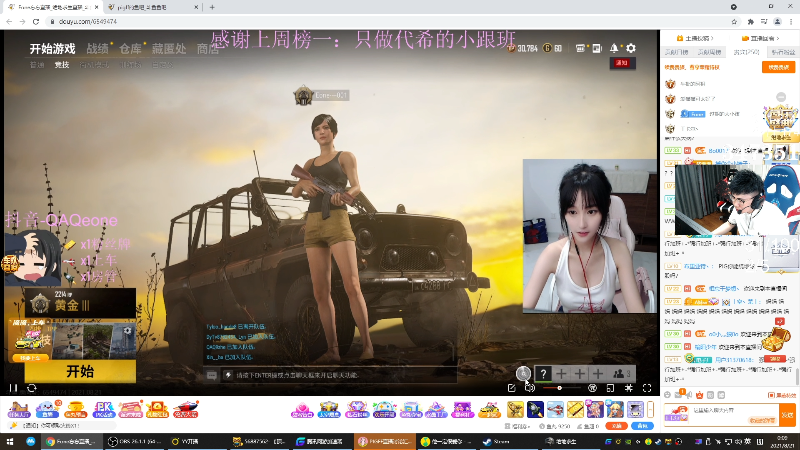
Task: Select the 商店 game tab
Action: 208,49
